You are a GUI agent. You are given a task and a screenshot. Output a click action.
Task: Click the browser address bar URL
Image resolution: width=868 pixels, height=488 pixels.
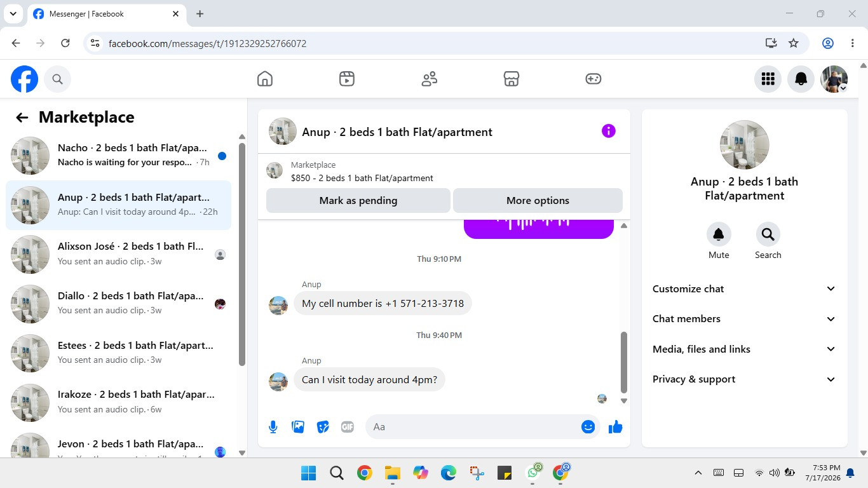coord(208,44)
